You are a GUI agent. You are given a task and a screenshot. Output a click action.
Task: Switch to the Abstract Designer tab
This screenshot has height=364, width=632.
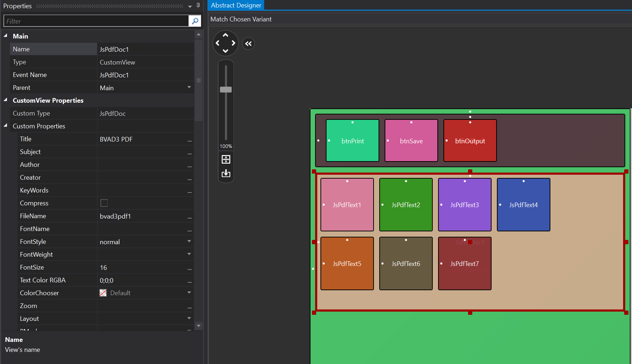pyautogui.click(x=236, y=5)
